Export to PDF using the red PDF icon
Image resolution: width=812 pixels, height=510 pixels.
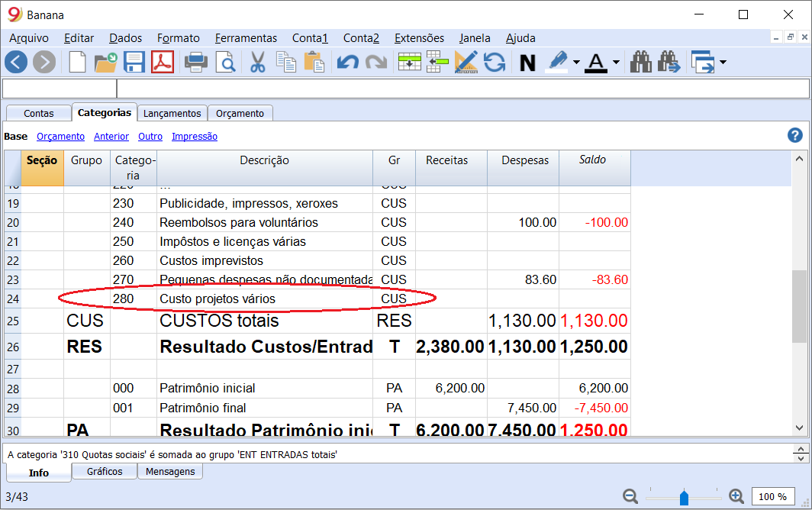coord(163,62)
